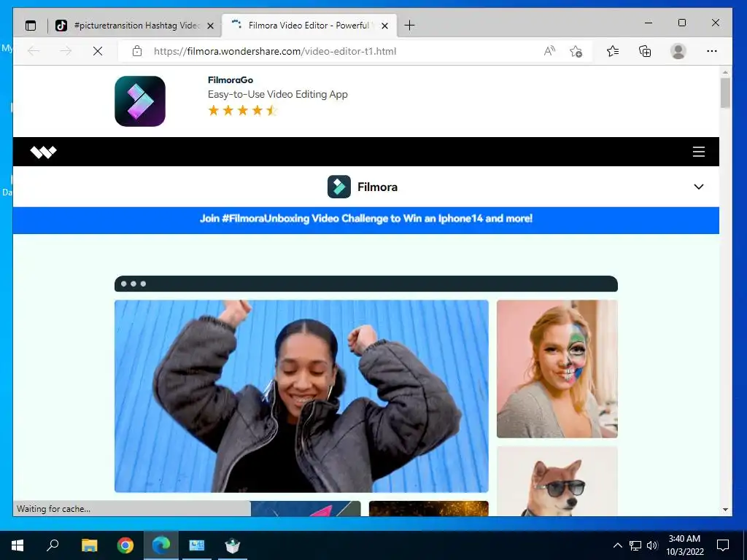Stop loading the page
Screen dimensions: 747x560
[98, 51]
